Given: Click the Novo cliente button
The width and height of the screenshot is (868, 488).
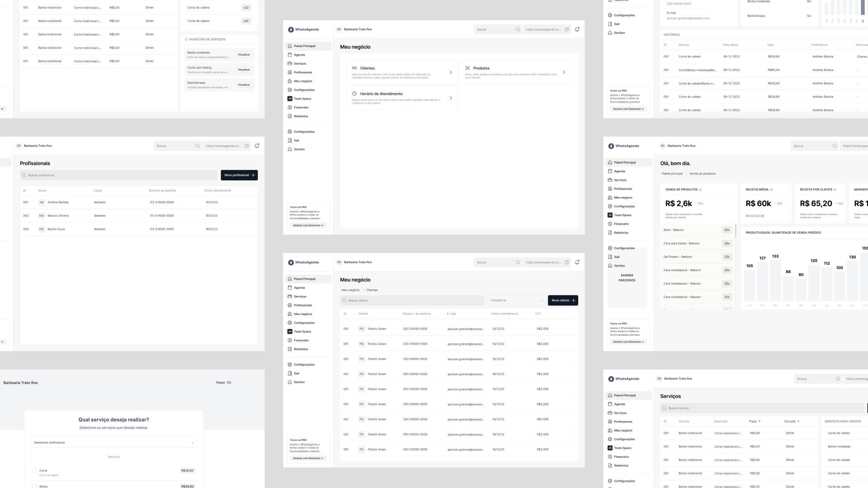Looking at the screenshot, I should [x=563, y=300].
